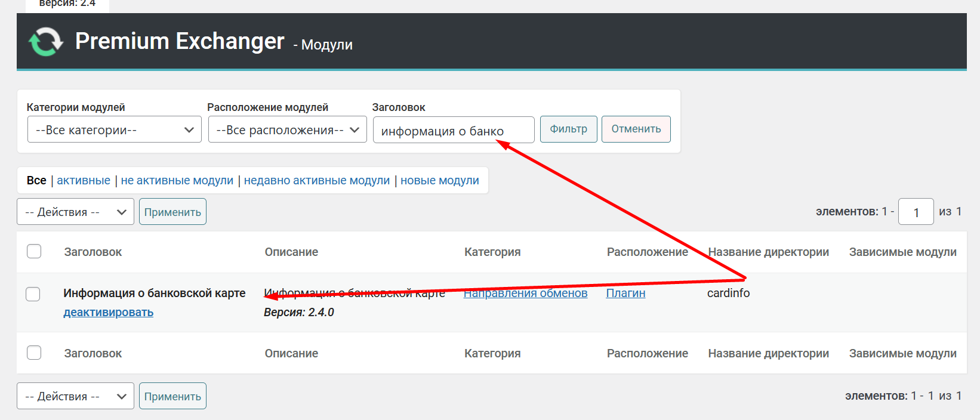The height and width of the screenshot is (420, 980).
Task: Click the Отменить button
Action: click(x=636, y=129)
